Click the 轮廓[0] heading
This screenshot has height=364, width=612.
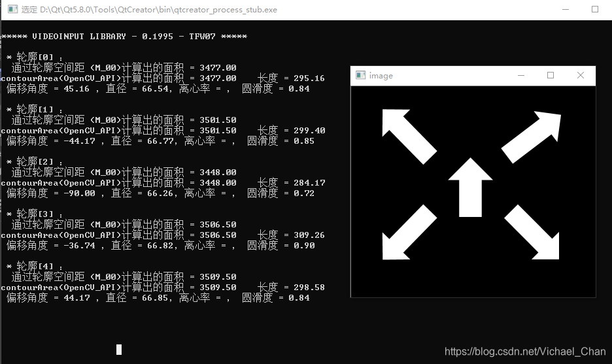(34, 57)
